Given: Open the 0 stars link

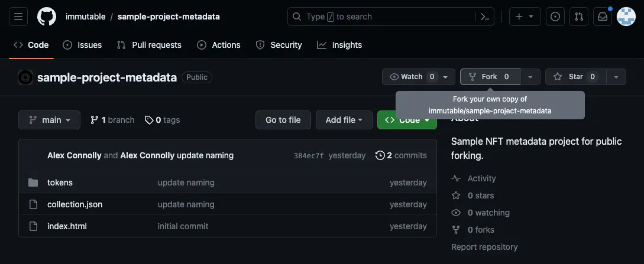Looking at the screenshot, I should coord(481,195).
